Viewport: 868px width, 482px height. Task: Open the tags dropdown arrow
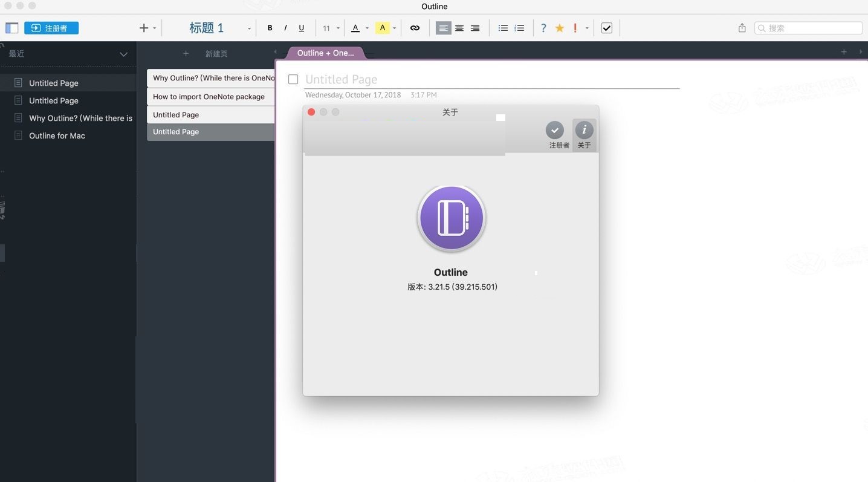coord(587,28)
